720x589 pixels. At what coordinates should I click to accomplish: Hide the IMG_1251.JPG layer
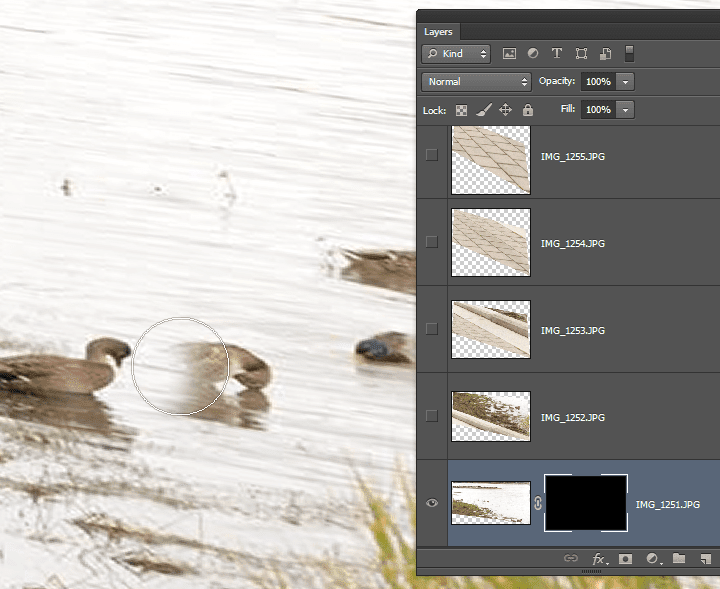432,503
